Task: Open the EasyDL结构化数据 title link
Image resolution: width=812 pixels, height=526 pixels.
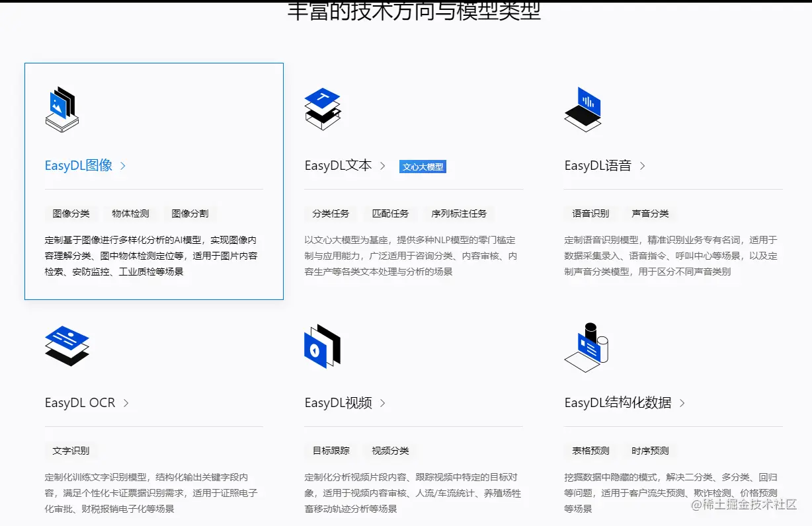Action: tap(618, 402)
